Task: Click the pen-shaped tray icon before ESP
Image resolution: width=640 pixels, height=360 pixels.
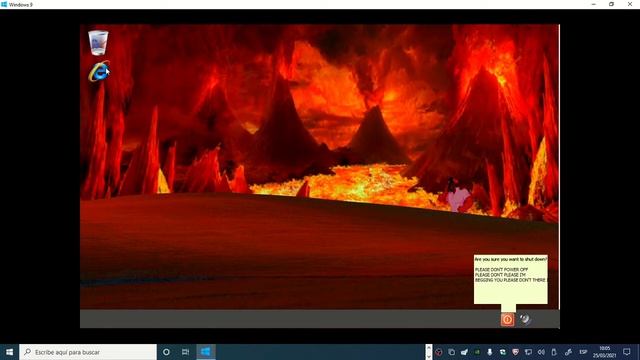Action: click(568, 352)
